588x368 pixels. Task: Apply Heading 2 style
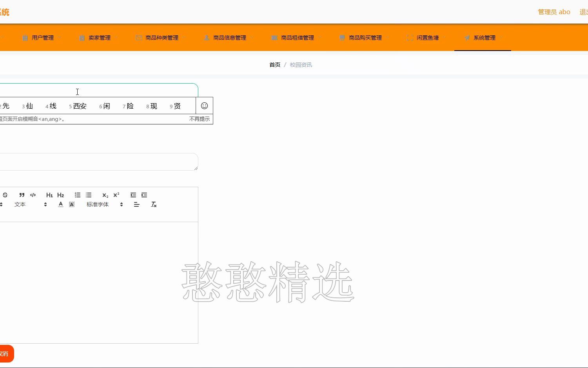(x=60, y=195)
